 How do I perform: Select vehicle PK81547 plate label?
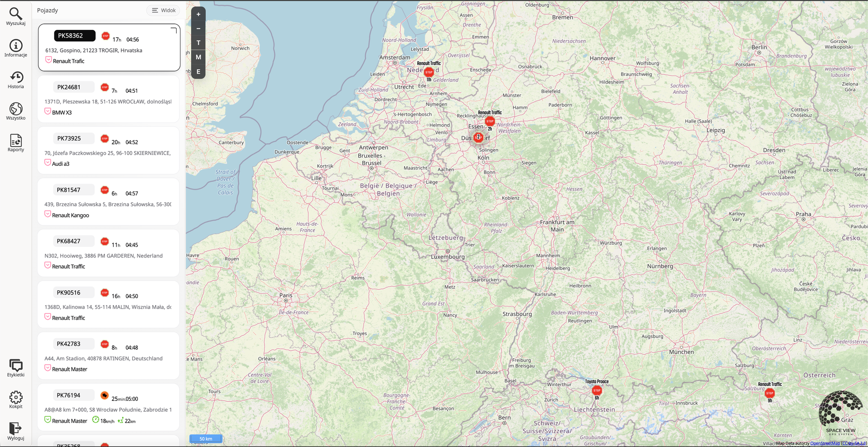coord(74,190)
